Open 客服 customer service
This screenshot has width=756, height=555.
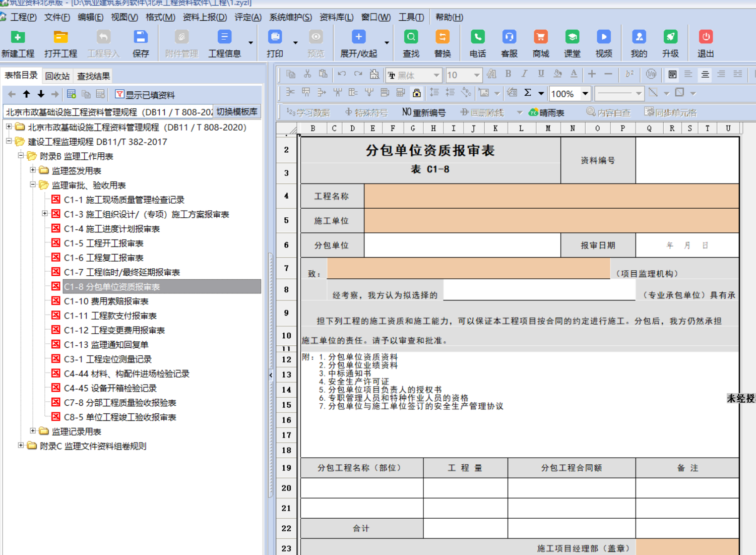pos(509,44)
